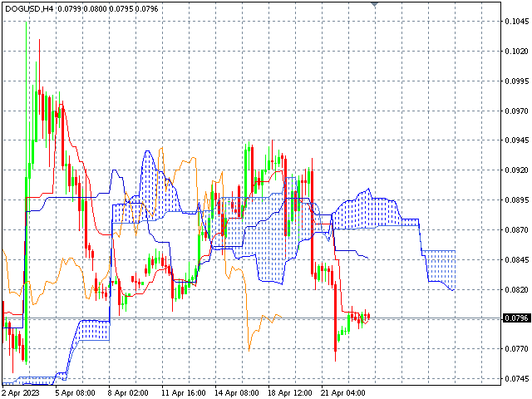Click the 0.0770 price scale label
The width and height of the screenshot is (532, 399).
(x=516, y=349)
